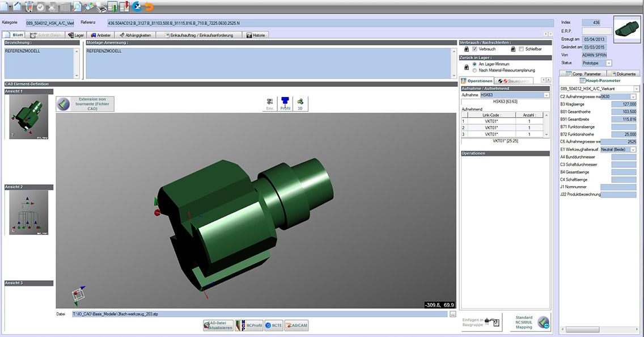Open the Historie tab
The width and height of the screenshot is (644, 337).
point(255,35)
